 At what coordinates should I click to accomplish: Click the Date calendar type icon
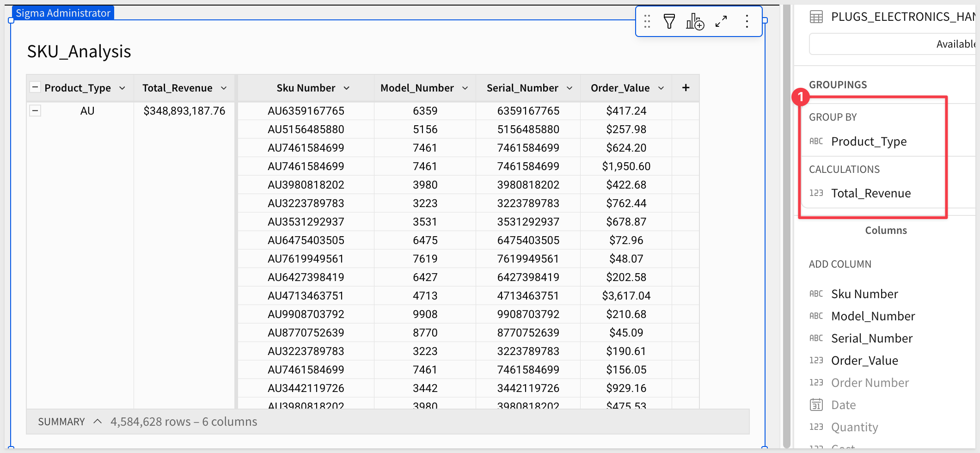[x=816, y=405]
